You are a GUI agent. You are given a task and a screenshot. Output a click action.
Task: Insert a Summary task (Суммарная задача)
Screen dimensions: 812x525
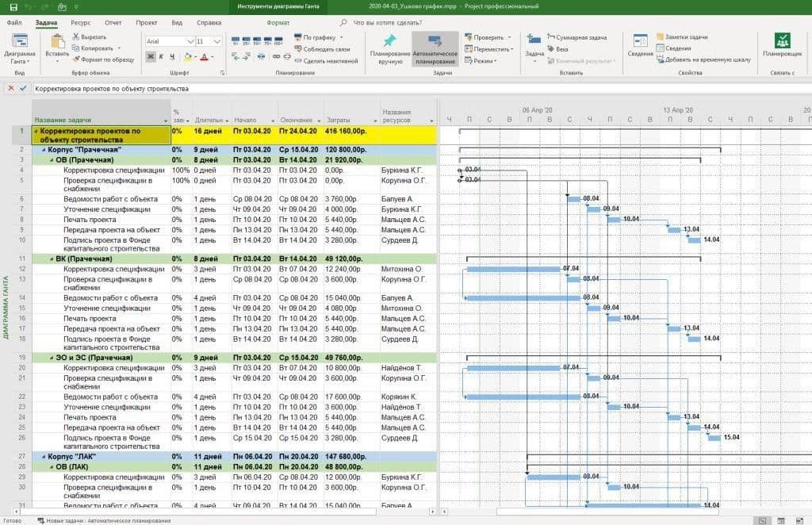[550, 37]
